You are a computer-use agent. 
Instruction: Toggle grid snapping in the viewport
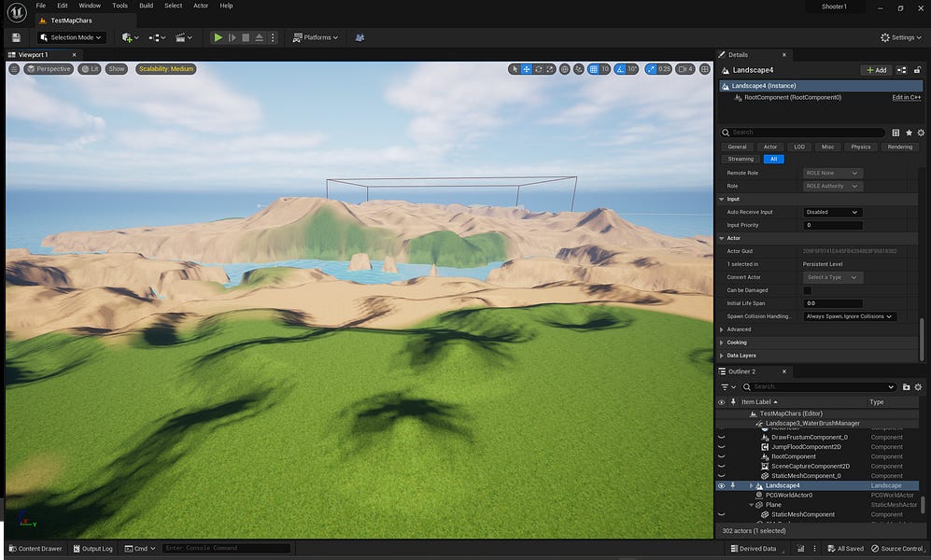[x=594, y=68]
